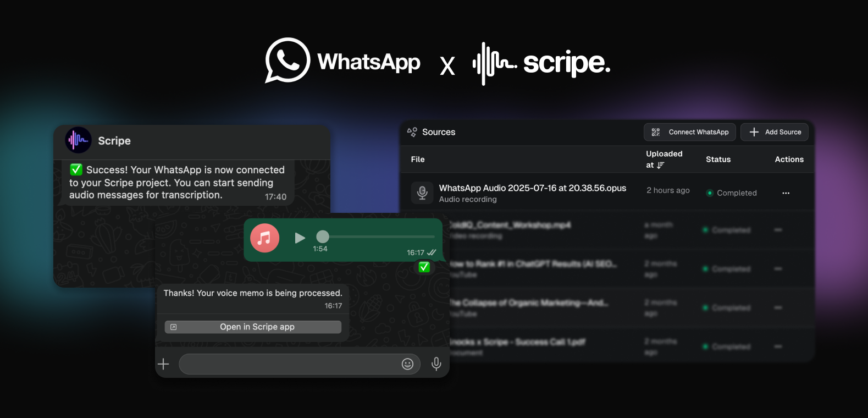This screenshot has height=418, width=868.
Task: Click the Scripe chat avatar
Action: pos(78,140)
